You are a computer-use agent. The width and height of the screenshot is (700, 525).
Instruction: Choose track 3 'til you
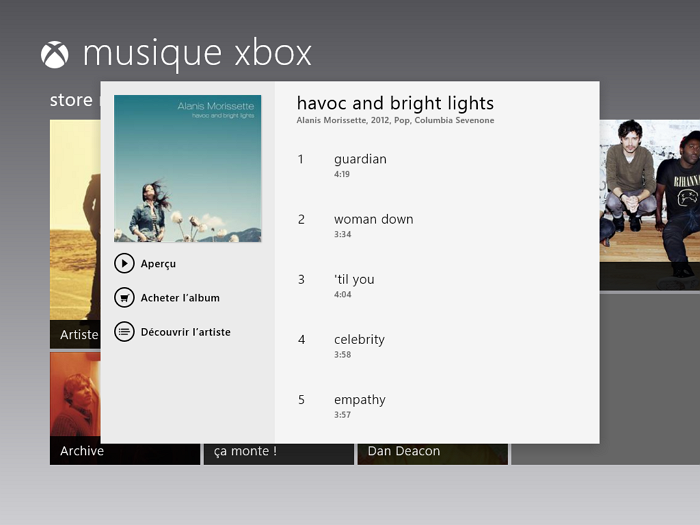[354, 279]
